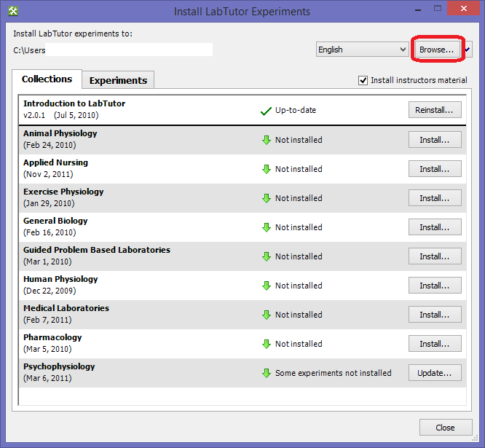Click Applied Nursing green download arrow icon
This screenshot has width=485, height=448.
[x=267, y=169]
